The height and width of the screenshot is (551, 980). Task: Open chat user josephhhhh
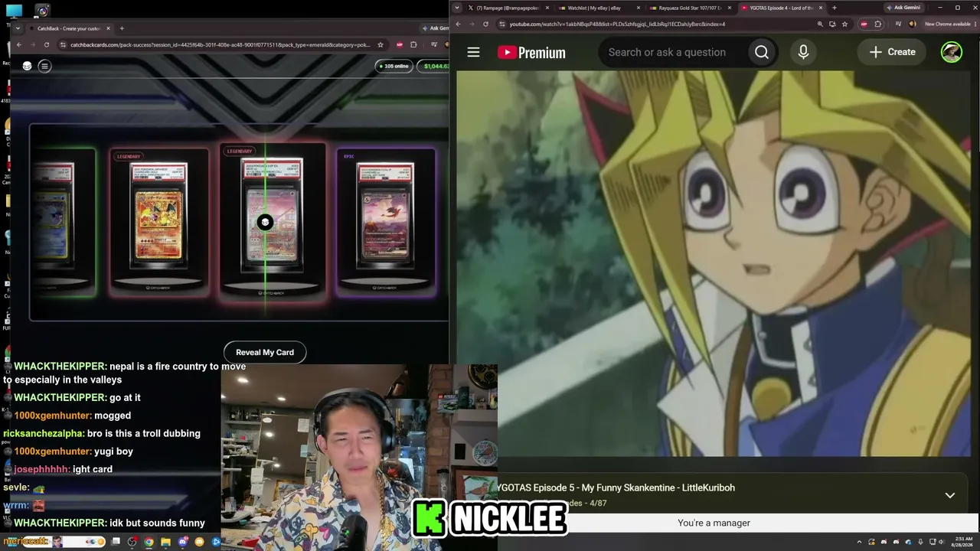tap(42, 469)
